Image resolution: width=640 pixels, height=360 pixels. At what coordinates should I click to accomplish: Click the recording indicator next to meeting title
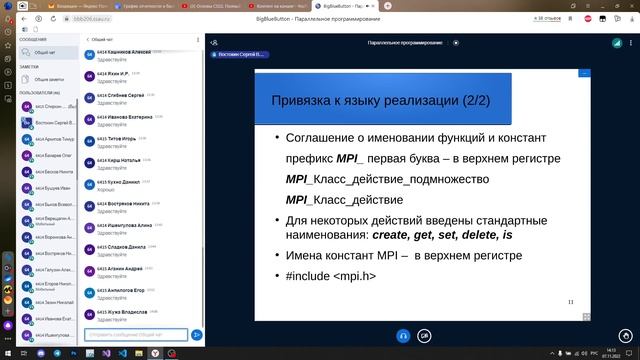(x=456, y=42)
